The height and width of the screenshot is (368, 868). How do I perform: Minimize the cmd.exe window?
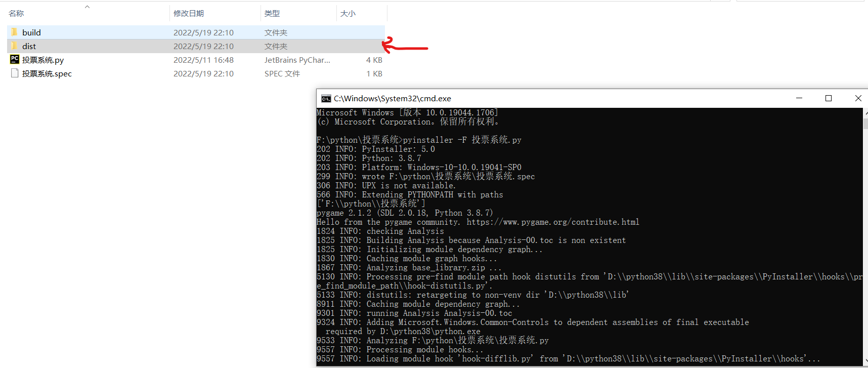click(x=799, y=98)
